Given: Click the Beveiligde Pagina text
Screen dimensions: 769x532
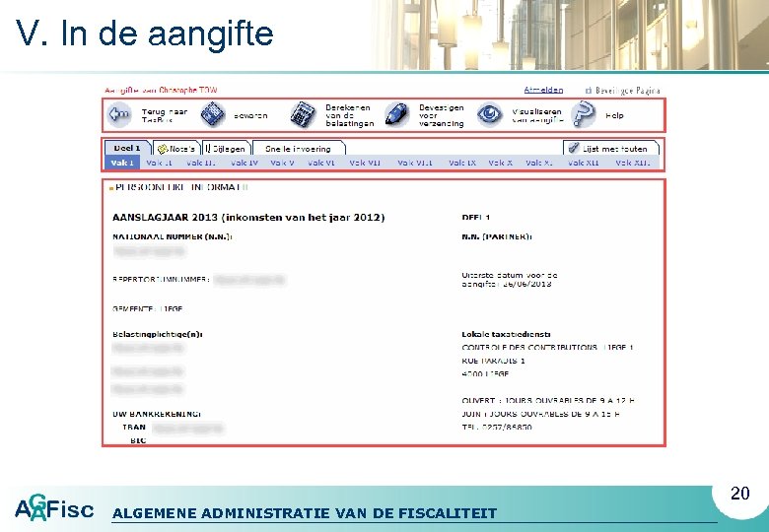Looking at the screenshot, I should coord(628,91).
